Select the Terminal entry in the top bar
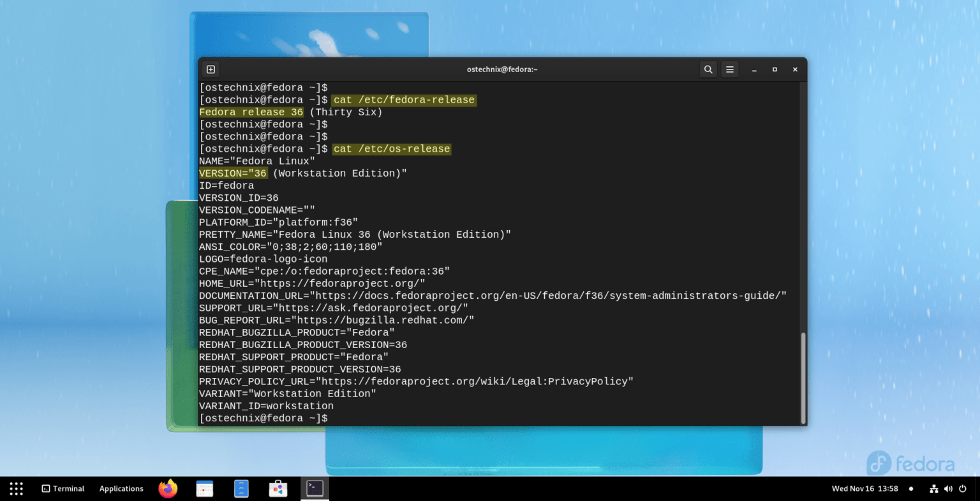 [x=68, y=488]
